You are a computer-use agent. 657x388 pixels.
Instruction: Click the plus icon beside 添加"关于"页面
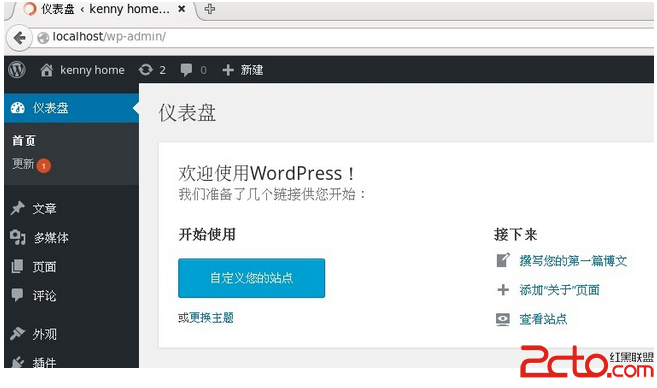coord(503,290)
